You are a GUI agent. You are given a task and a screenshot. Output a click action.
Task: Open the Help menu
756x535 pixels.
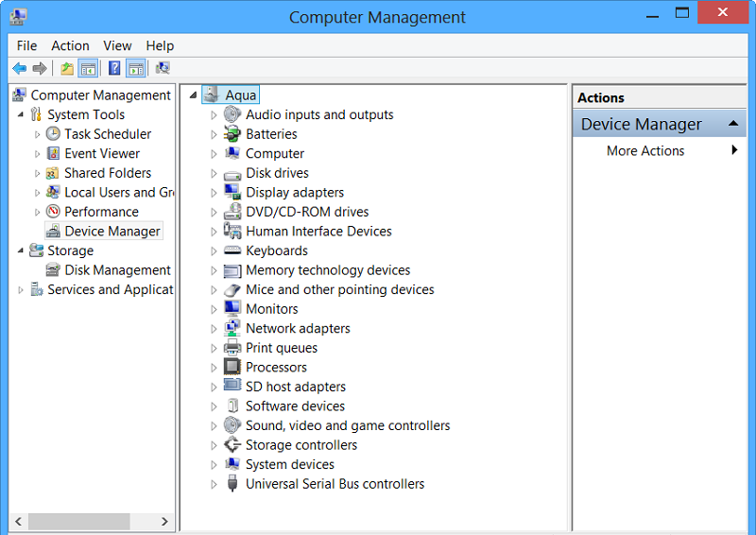[160, 45]
